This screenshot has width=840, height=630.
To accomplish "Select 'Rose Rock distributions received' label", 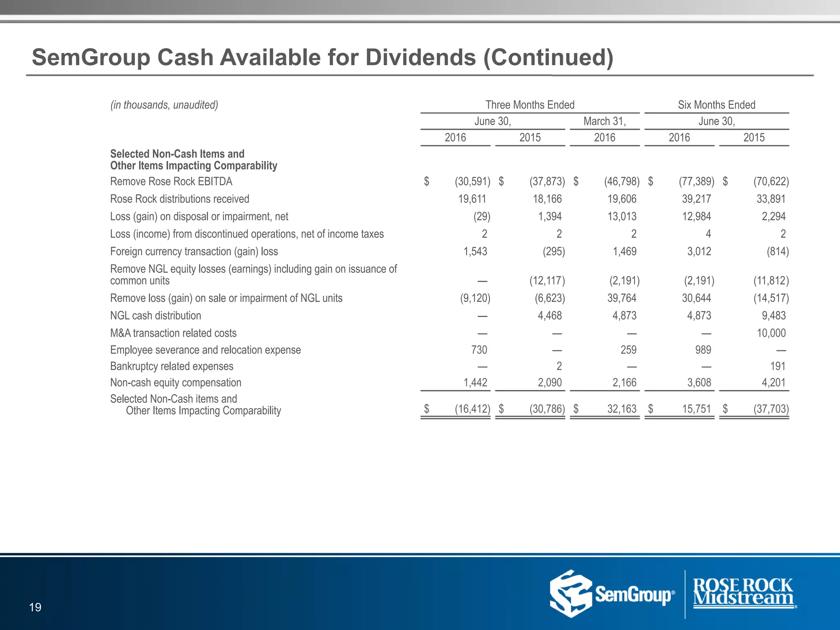I will pos(180,199).
